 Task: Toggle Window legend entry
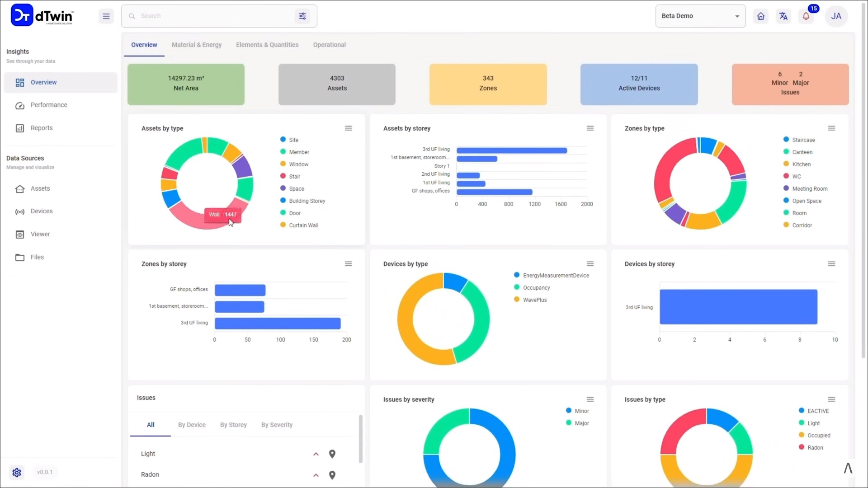[x=294, y=164]
